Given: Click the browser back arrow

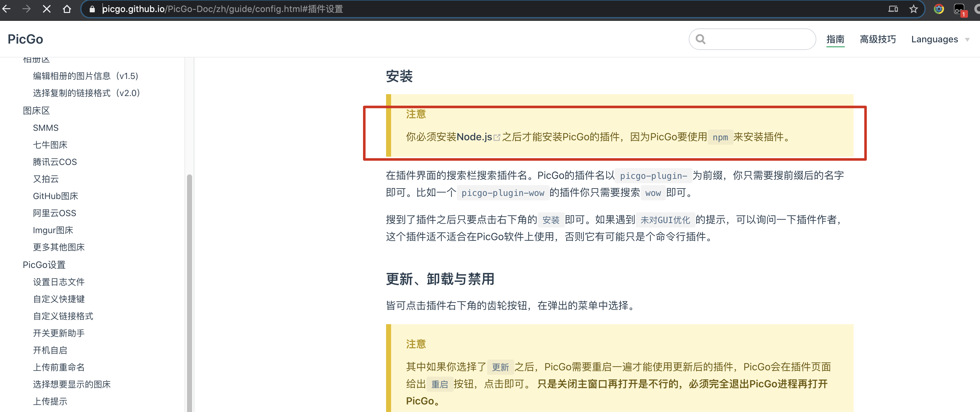Looking at the screenshot, I should (6, 9).
